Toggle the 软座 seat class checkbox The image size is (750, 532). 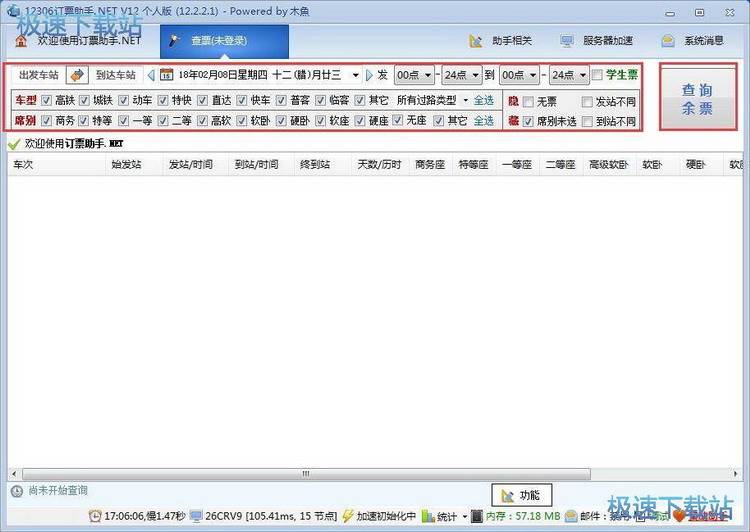[320, 121]
